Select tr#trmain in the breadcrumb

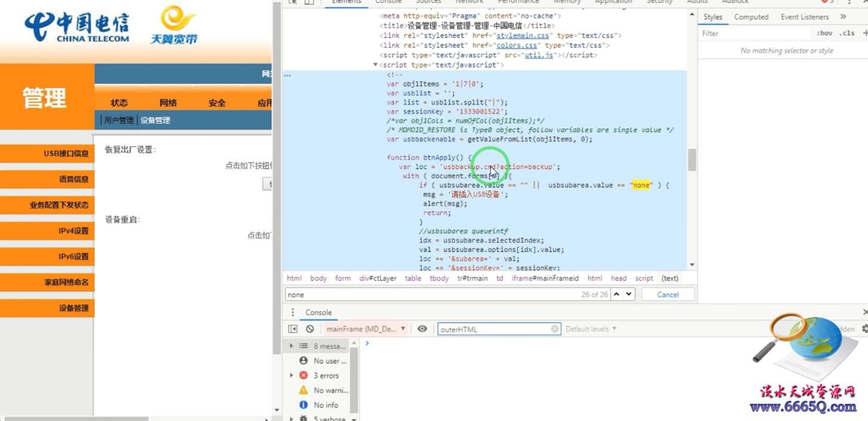click(x=472, y=278)
